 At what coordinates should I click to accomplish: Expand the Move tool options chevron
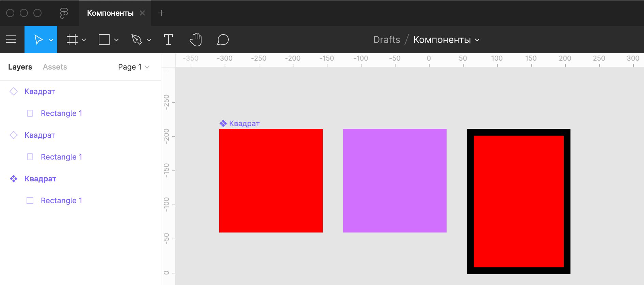[x=51, y=40]
